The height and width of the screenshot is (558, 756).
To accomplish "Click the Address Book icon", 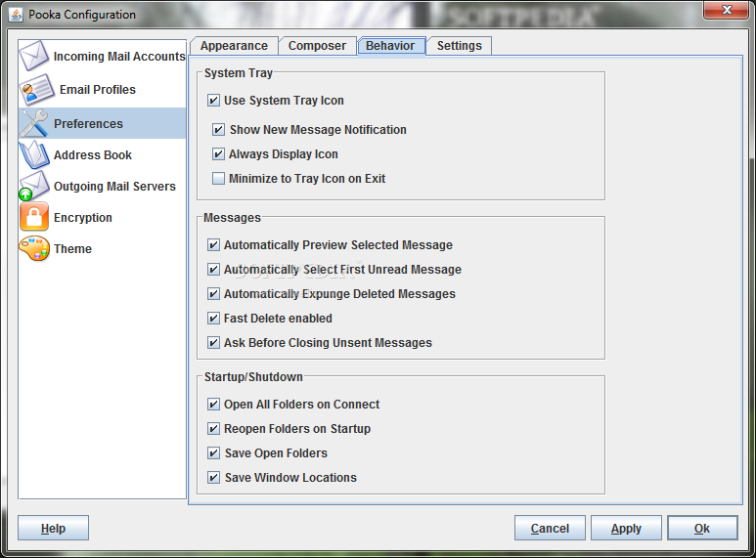I will [34, 154].
